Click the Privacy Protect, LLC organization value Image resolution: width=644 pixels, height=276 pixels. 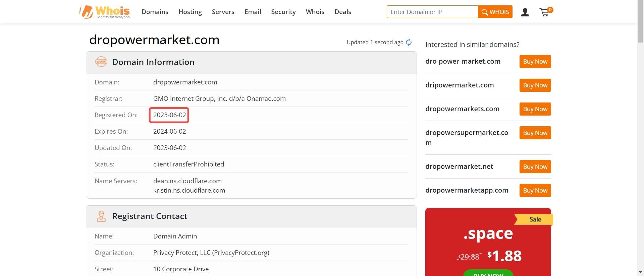click(x=211, y=253)
